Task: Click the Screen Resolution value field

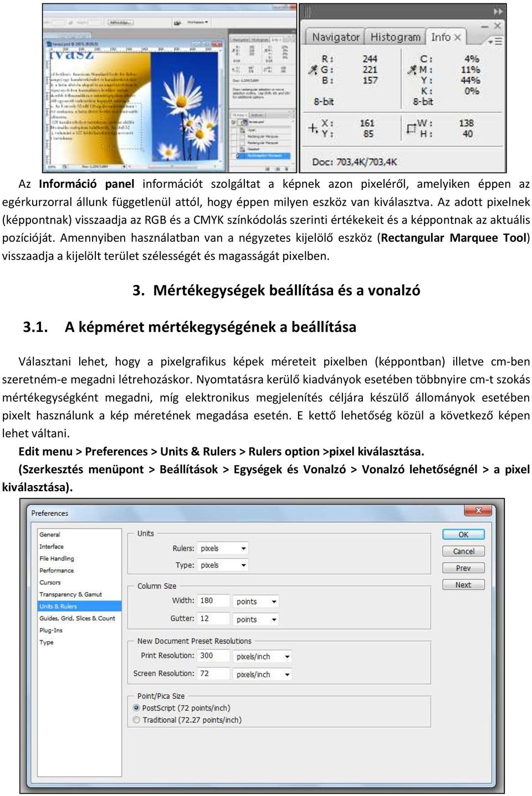Action: [x=213, y=673]
